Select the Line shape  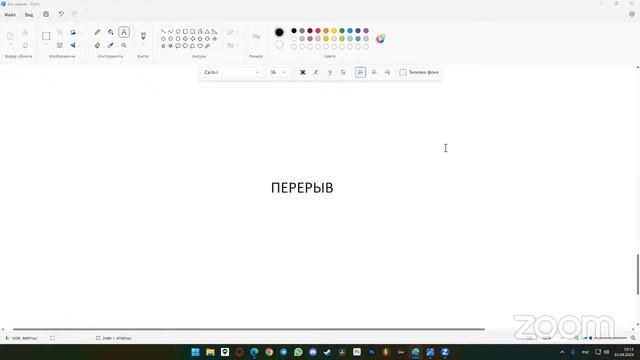[x=163, y=31]
